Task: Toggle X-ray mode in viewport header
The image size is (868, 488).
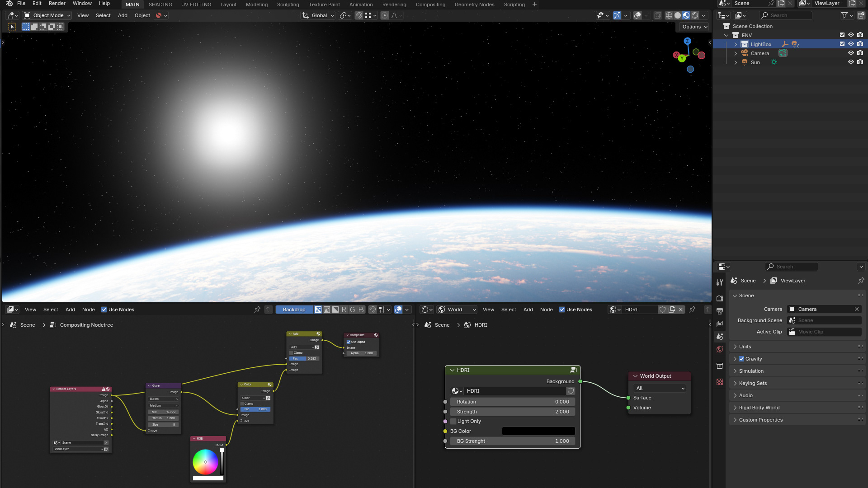Action: click(x=657, y=15)
